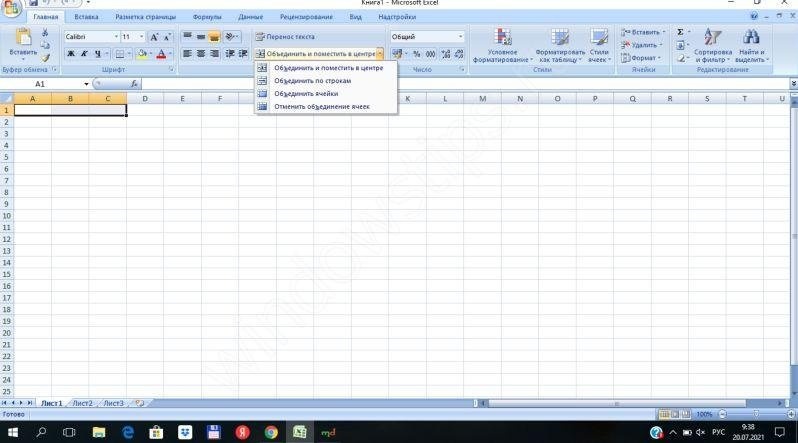The width and height of the screenshot is (798, 443).
Task: Decrease font size with small A icon
Action: pyautogui.click(x=166, y=37)
